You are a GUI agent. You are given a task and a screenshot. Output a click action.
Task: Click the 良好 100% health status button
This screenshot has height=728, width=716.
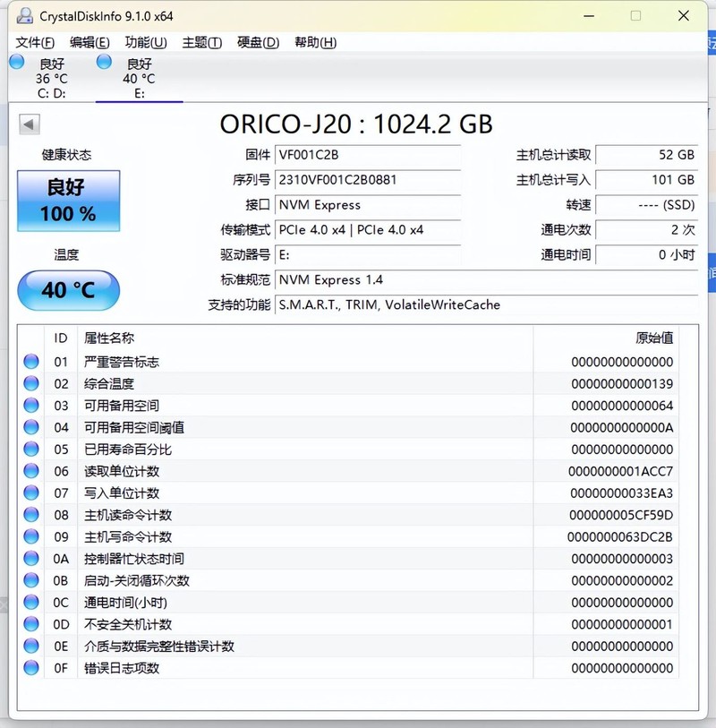67,201
